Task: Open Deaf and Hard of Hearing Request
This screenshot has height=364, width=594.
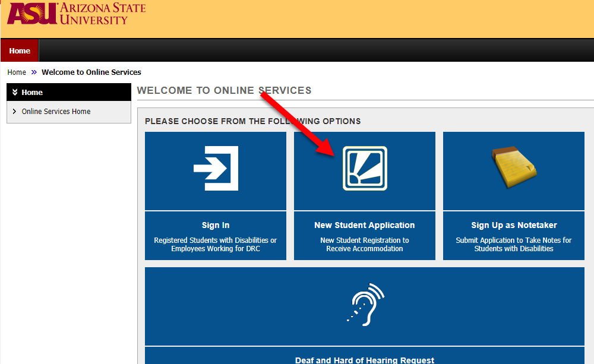Action: (x=365, y=360)
